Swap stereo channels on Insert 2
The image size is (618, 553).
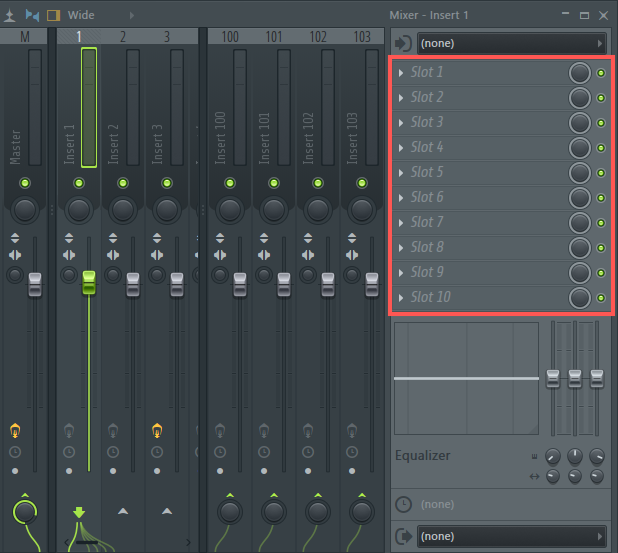click(x=113, y=255)
